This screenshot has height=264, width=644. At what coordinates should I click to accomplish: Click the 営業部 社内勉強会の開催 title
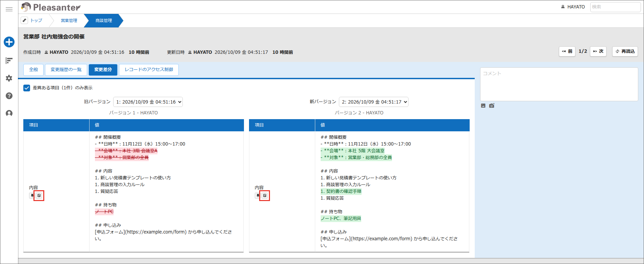coord(54,37)
